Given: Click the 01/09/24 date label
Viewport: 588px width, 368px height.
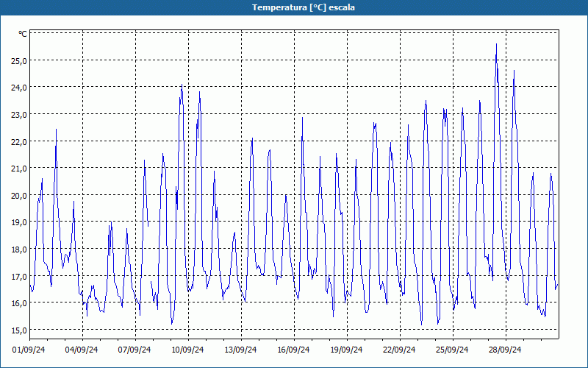Looking at the screenshot, I should click(29, 350).
